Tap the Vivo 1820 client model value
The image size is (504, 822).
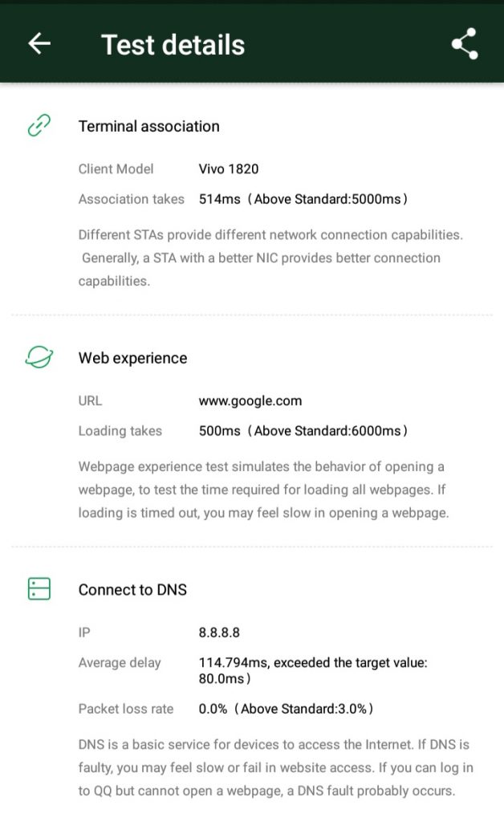(229, 169)
